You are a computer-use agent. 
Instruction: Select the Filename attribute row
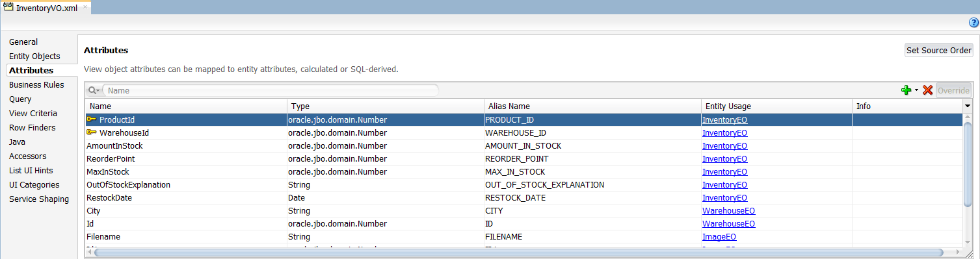(523, 236)
